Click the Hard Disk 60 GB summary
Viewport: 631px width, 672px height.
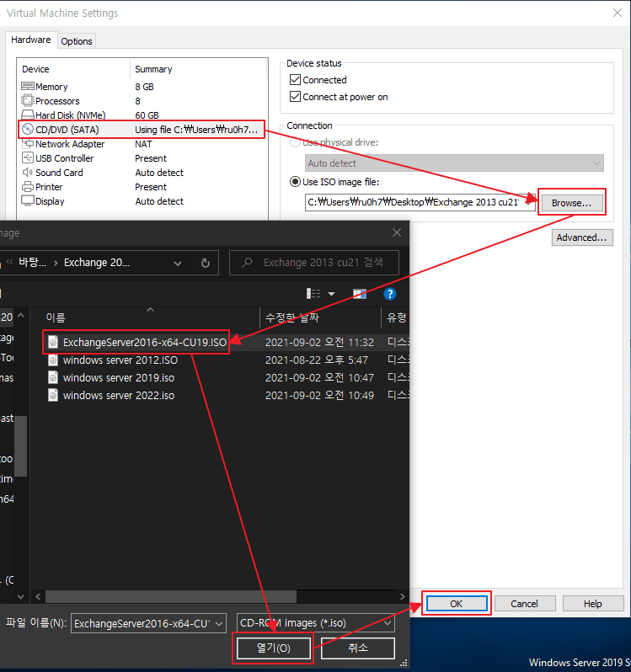[x=147, y=115]
